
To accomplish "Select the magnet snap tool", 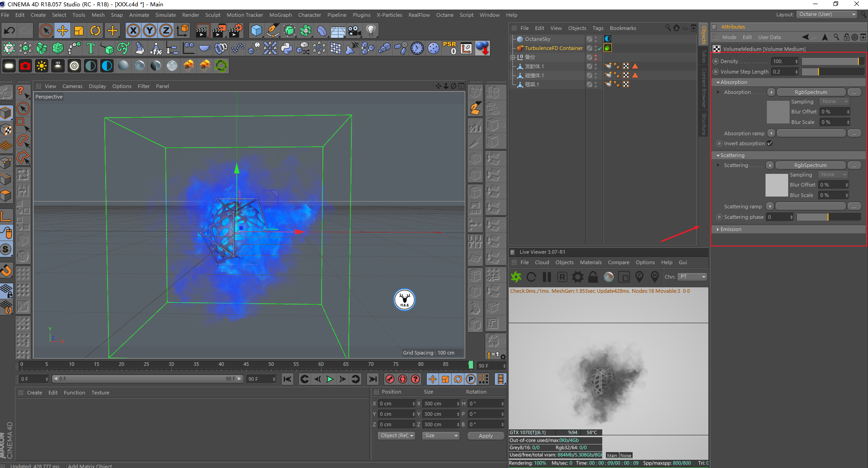I will [6, 271].
